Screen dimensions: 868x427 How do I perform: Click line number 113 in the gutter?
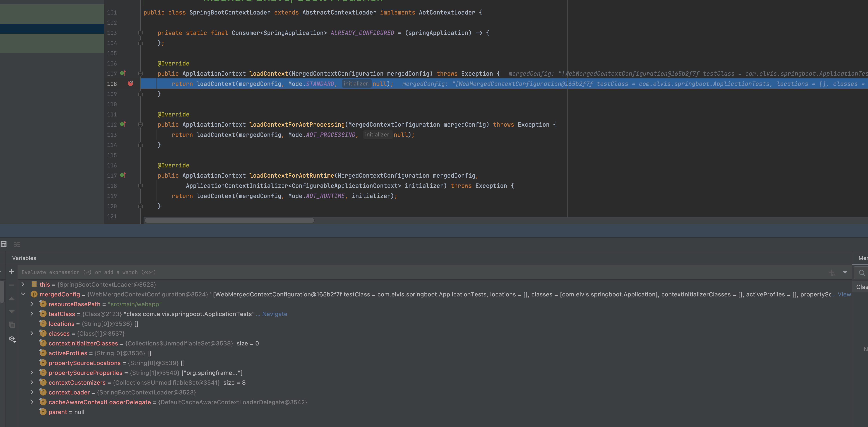pos(112,135)
